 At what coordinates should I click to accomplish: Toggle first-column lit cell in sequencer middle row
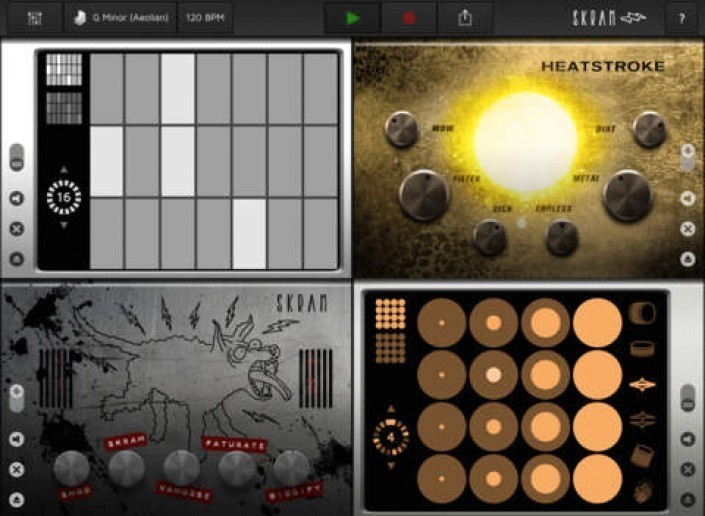107,161
